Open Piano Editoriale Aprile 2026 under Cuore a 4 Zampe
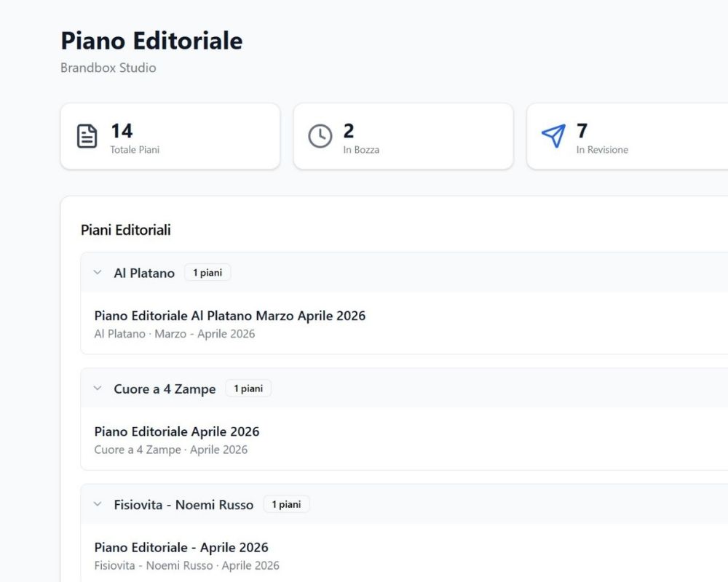The width and height of the screenshot is (728, 582). (x=177, y=431)
